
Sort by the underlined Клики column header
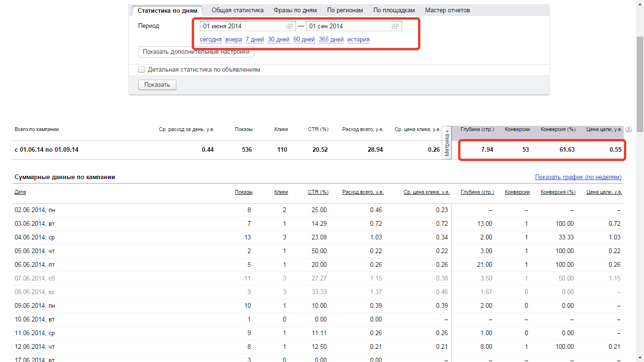click(281, 192)
